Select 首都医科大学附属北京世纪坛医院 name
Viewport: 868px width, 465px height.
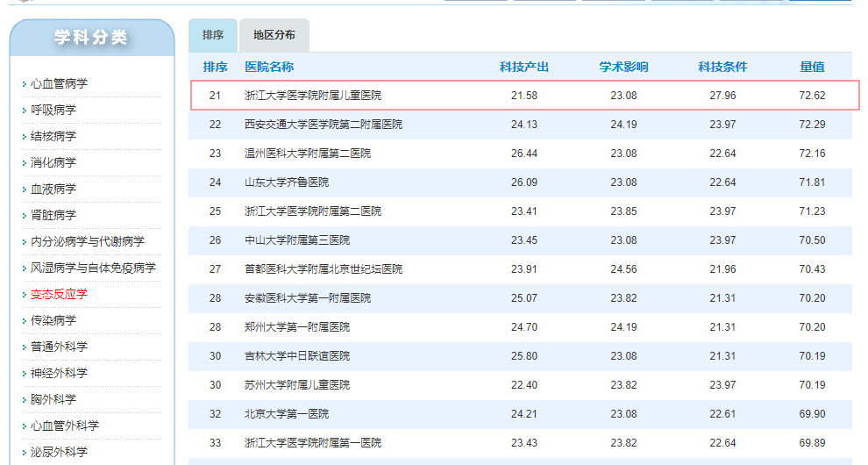(324, 268)
